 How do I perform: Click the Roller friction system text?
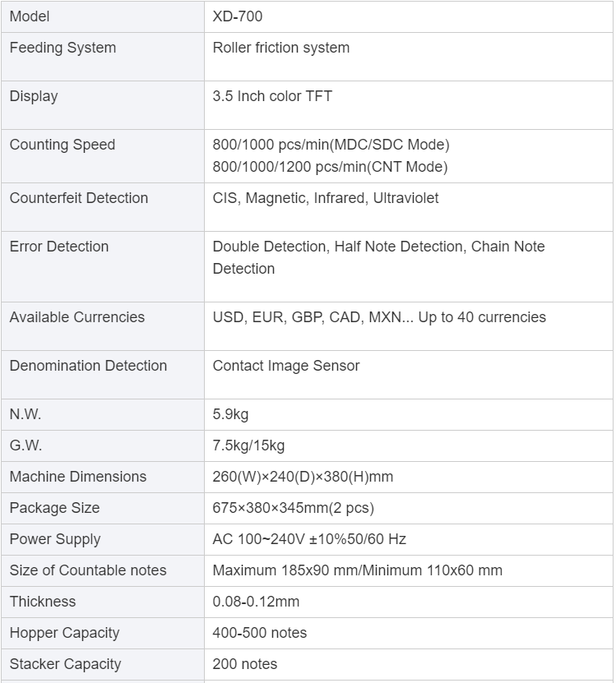[x=280, y=48]
